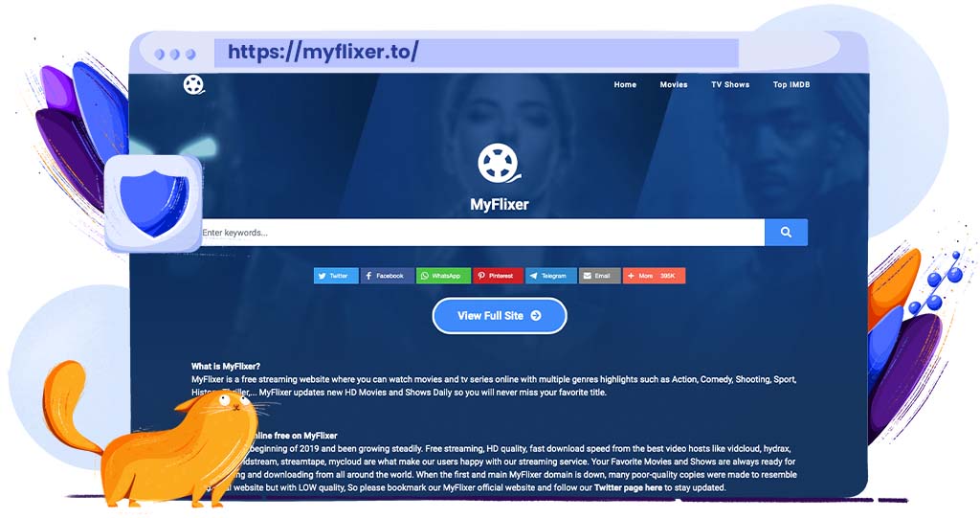Click the https://myflixer.to/ address bar
Screen dimensions: 980x518
(x=477, y=53)
